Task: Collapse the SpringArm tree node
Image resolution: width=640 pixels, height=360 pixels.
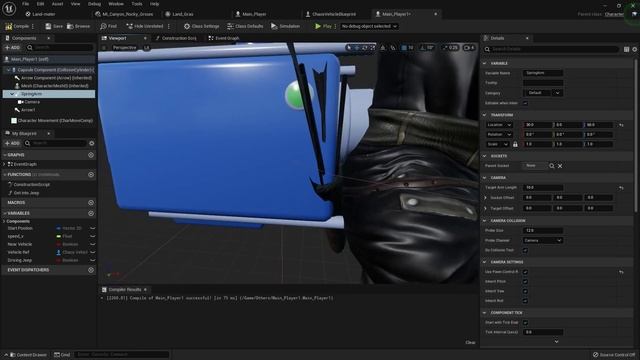Action: coord(12,94)
